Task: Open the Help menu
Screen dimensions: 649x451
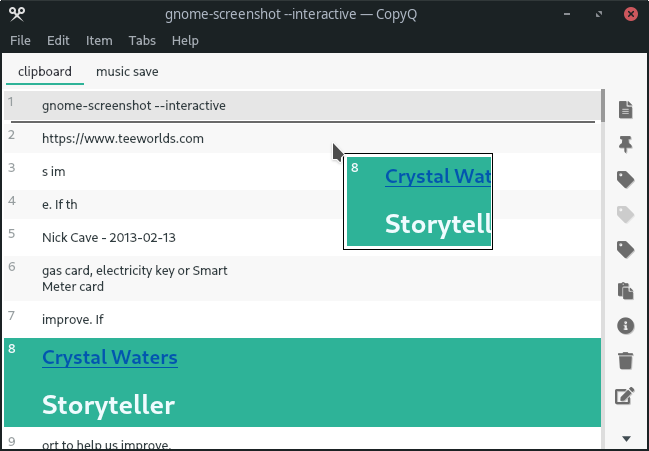Action: [x=185, y=41]
